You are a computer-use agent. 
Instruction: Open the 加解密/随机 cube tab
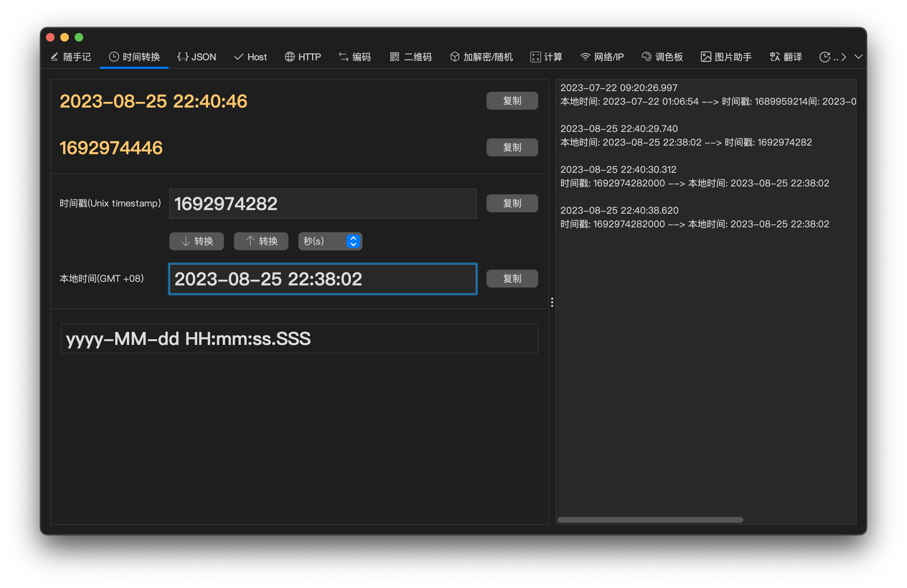coord(481,57)
